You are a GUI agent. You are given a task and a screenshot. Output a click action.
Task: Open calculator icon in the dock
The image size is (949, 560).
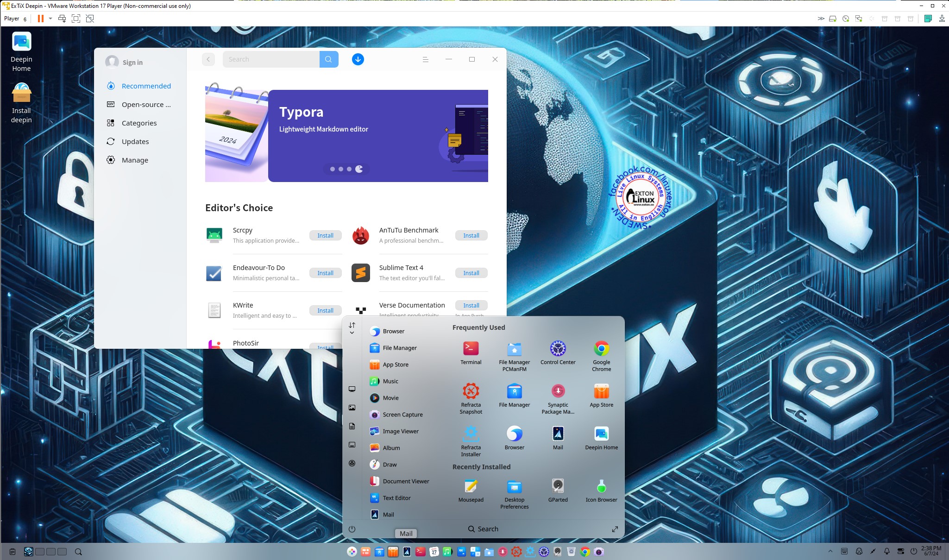(475, 552)
